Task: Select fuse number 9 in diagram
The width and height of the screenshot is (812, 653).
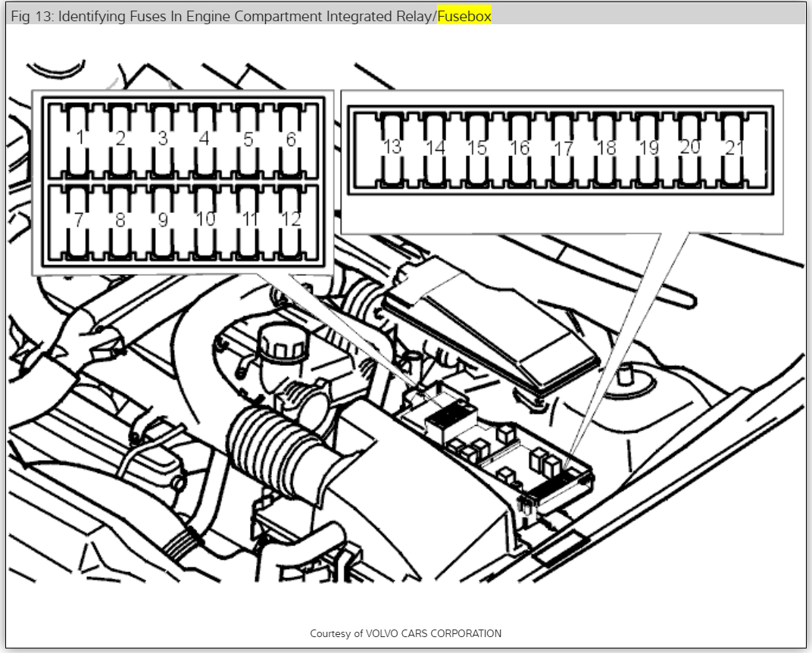Action: 163,221
